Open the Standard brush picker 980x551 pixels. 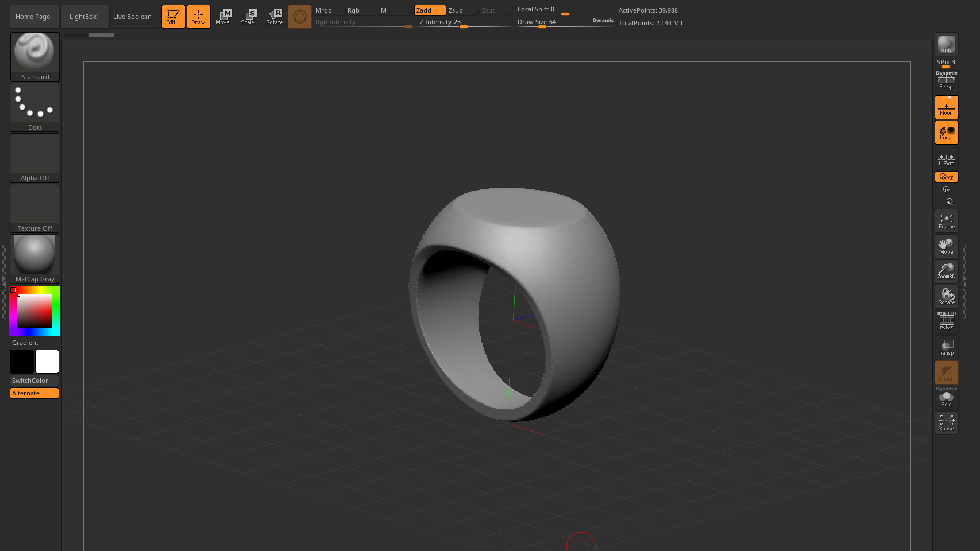click(34, 56)
